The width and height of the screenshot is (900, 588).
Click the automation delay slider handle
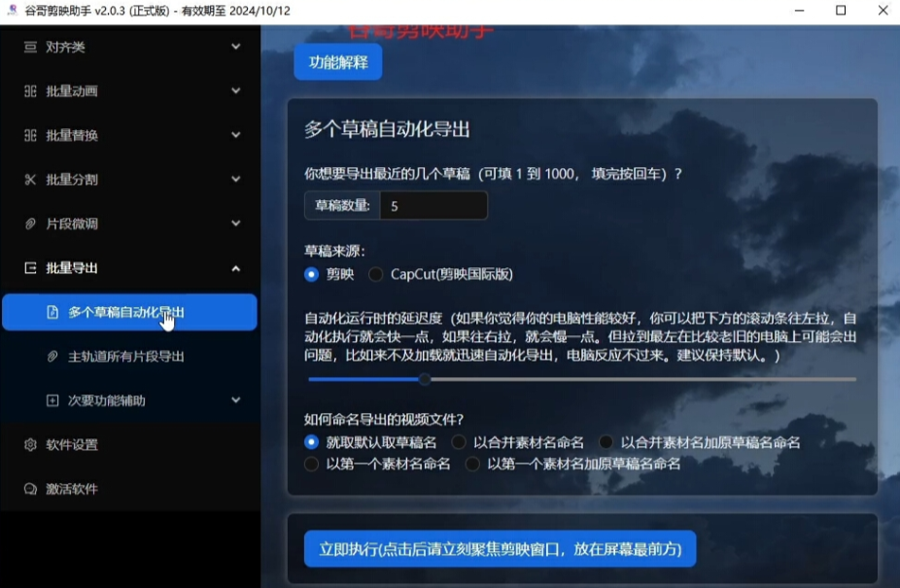424,379
